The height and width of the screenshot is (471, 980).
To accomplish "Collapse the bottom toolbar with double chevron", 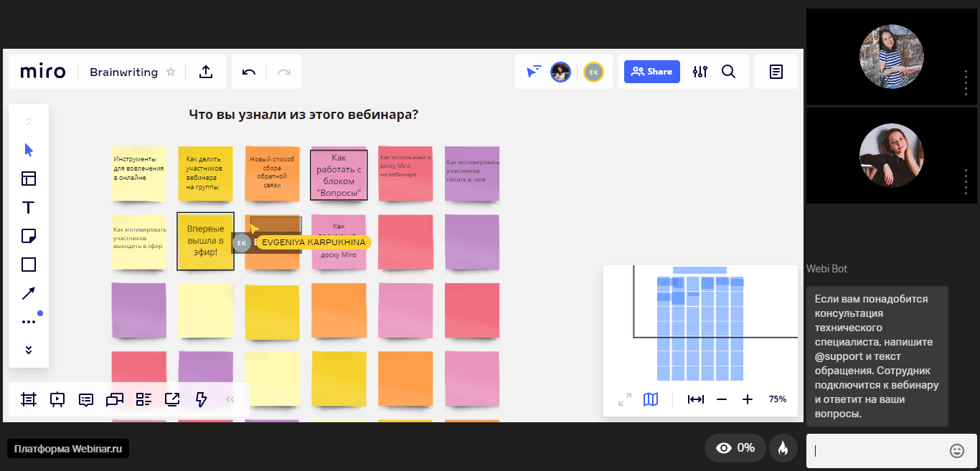I will pyautogui.click(x=230, y=399).
